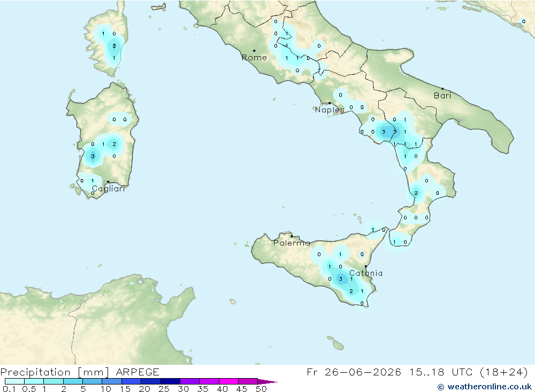This screenshot has height=392, width=535.
Task: Pick the 20–25 mm dark blue swatch
Action: [x=150, y=381]
